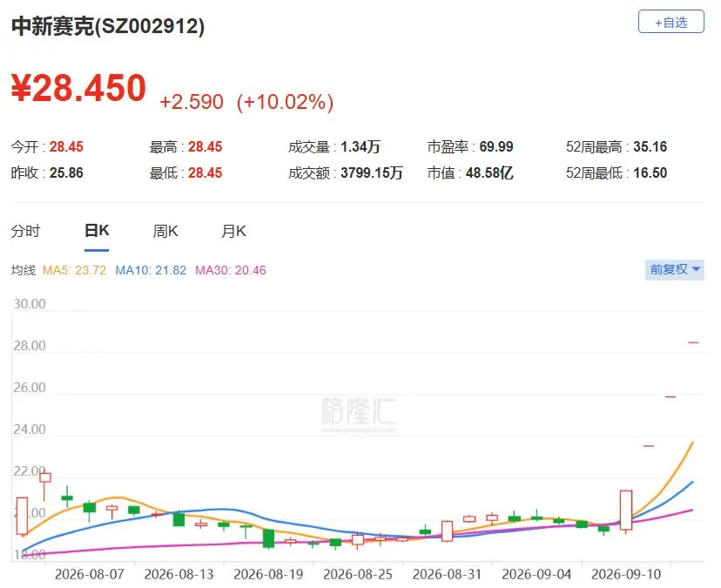Viewport: 721px width, 588px height.
Task: Click the 2026-08-13 date axis label
Action: click(179, 574)
